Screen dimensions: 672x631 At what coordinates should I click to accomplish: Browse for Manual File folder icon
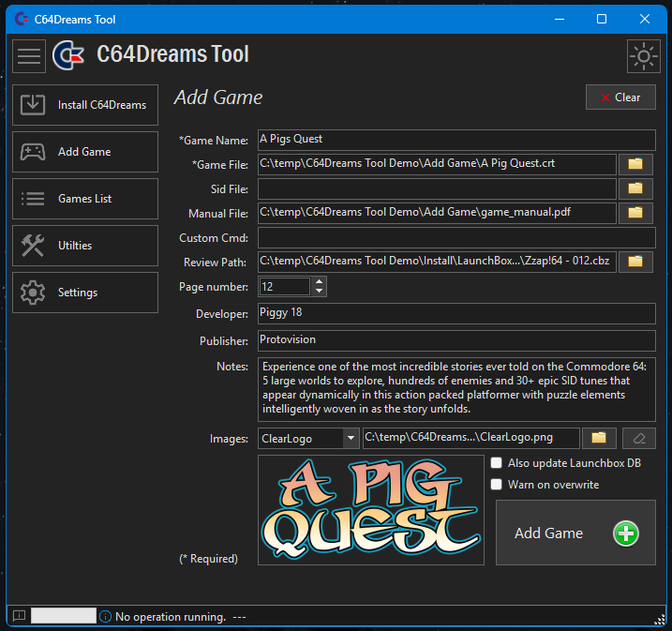point(635,213)
